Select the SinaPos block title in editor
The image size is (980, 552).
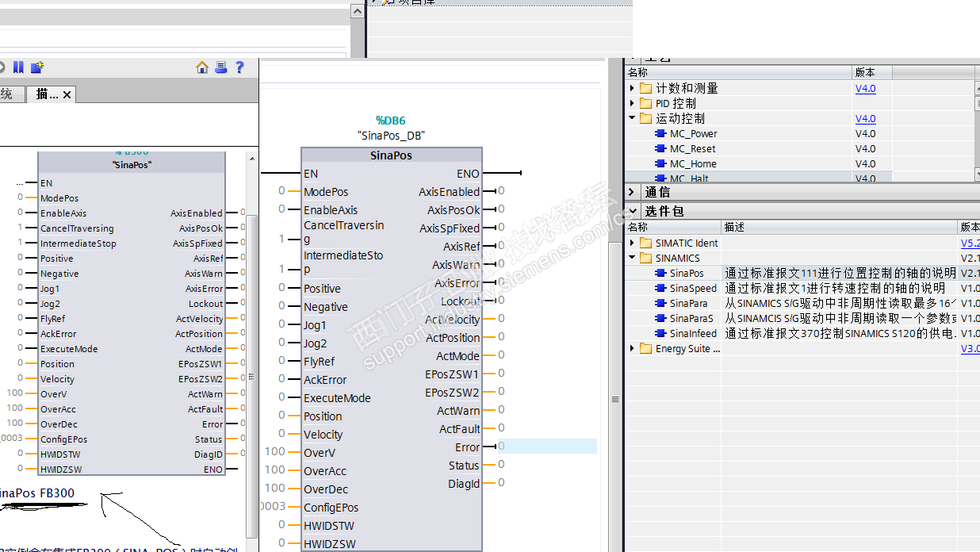pyautogui.click(x=391, y=155)
